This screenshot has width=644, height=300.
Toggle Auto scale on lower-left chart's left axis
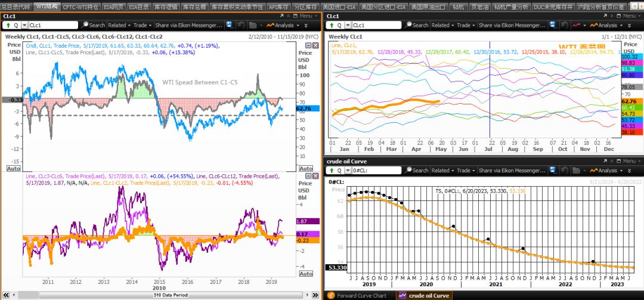(13, 274)
